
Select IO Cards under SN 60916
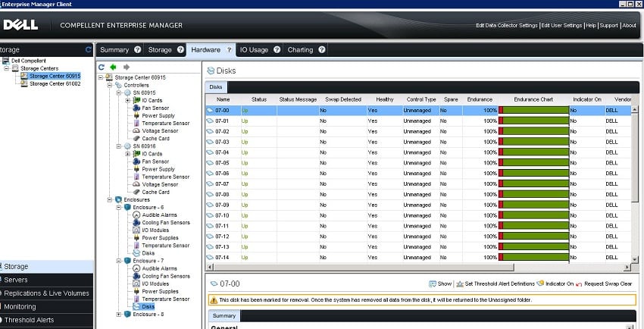[152, 154]
